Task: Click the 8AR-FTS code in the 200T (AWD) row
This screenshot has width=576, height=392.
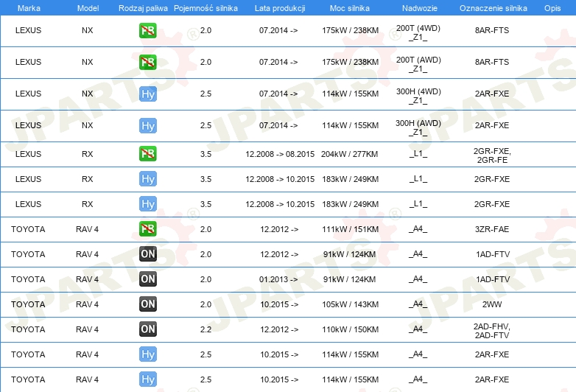Action: coord(492,62)
